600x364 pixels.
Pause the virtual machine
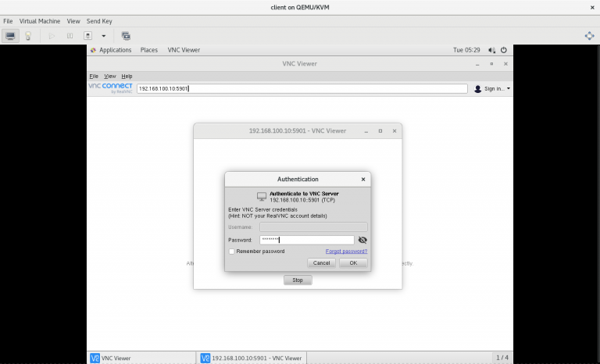(70, 36)
